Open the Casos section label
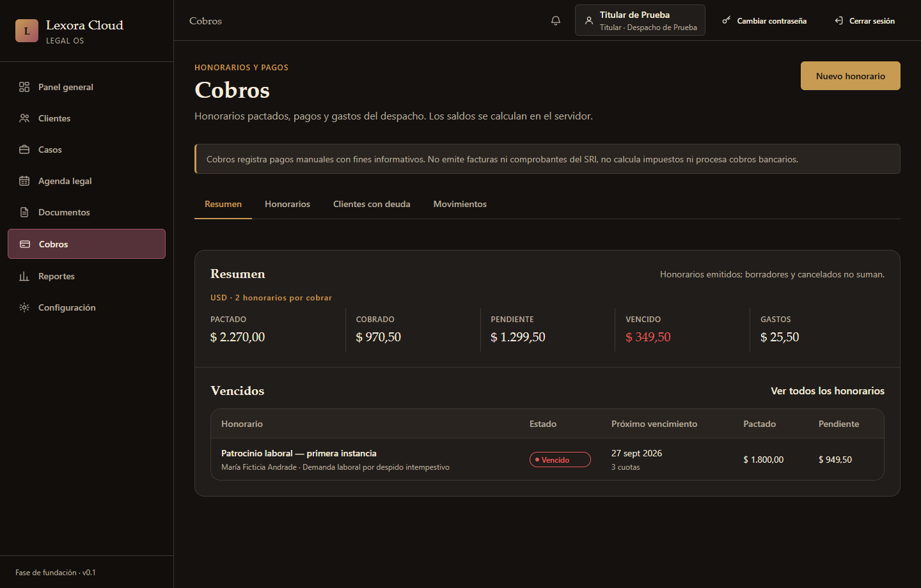This screenshot has width=921, height=588. point(50,150)
